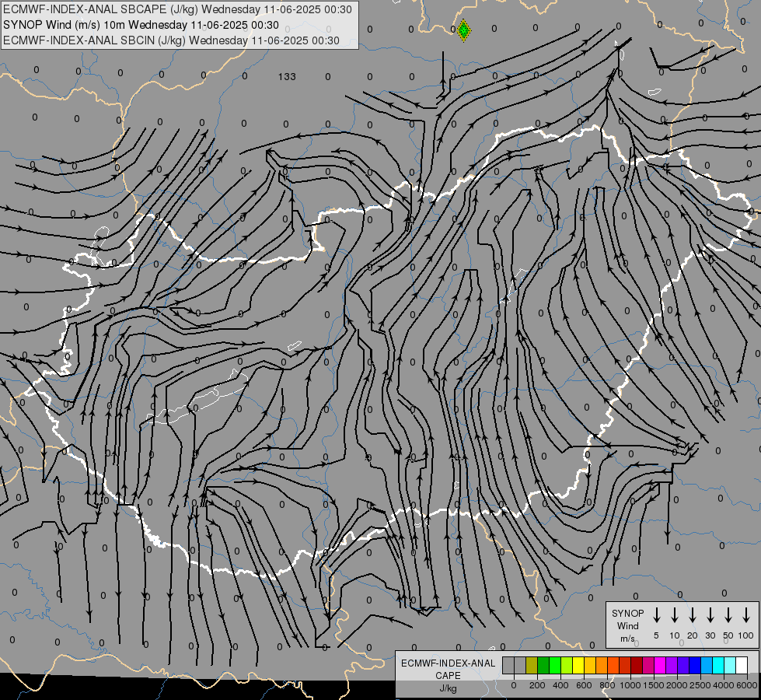Click the 50 m/s wind legend arrow
Viewport: 761px width, 700px height.
tap(728, 615)
